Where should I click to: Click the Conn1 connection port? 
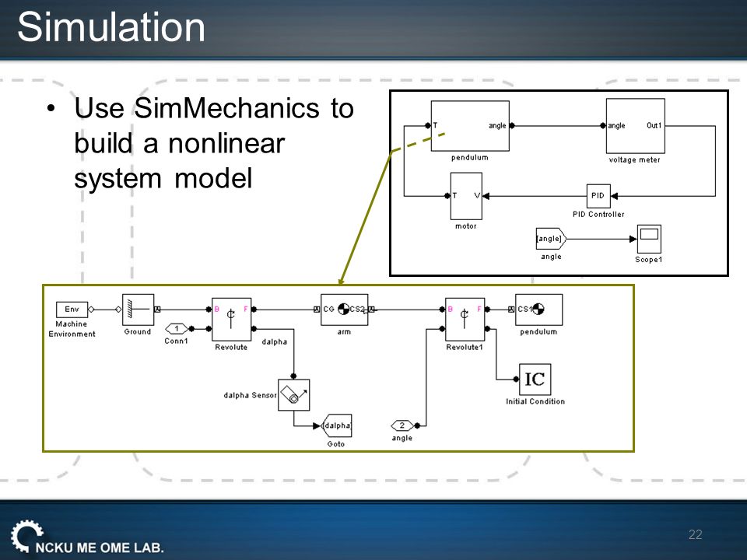tap(177, 328)
